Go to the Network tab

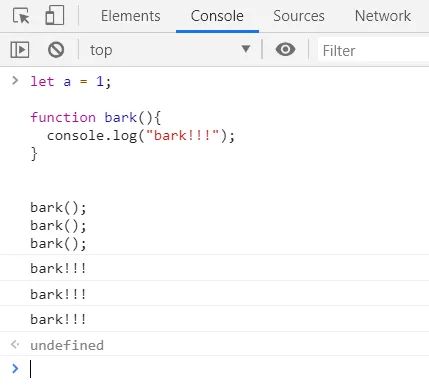coord(383,16)
